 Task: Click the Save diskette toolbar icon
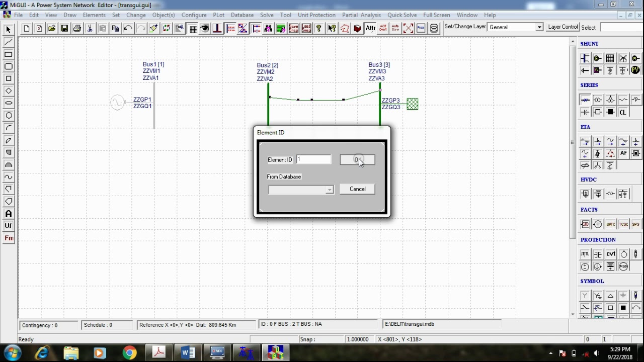tap(64, 29)
